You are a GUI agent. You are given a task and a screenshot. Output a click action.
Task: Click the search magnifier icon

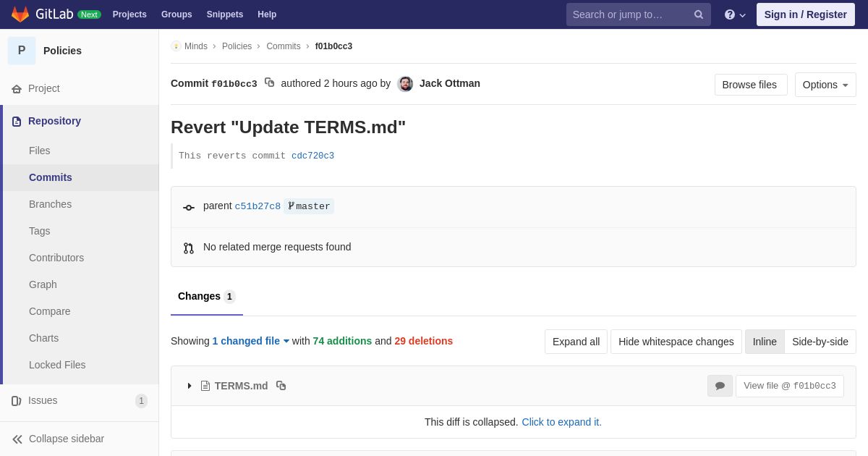pos(699,14)
